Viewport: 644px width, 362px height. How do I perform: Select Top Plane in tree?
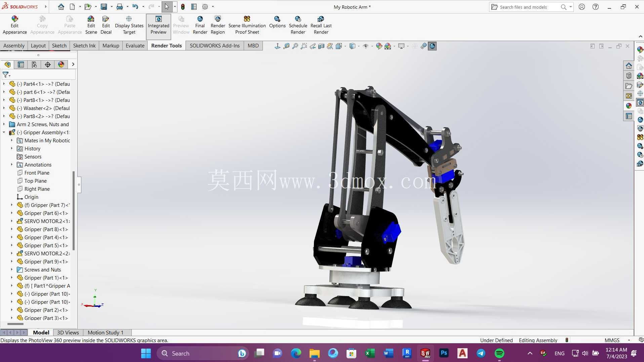coord(36,181)
